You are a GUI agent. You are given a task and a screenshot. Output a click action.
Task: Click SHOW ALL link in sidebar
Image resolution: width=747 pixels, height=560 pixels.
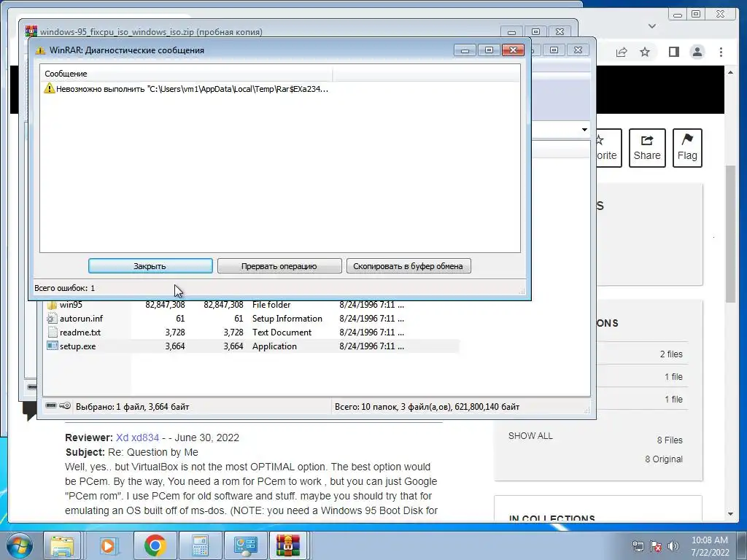(x=530, y=436)
